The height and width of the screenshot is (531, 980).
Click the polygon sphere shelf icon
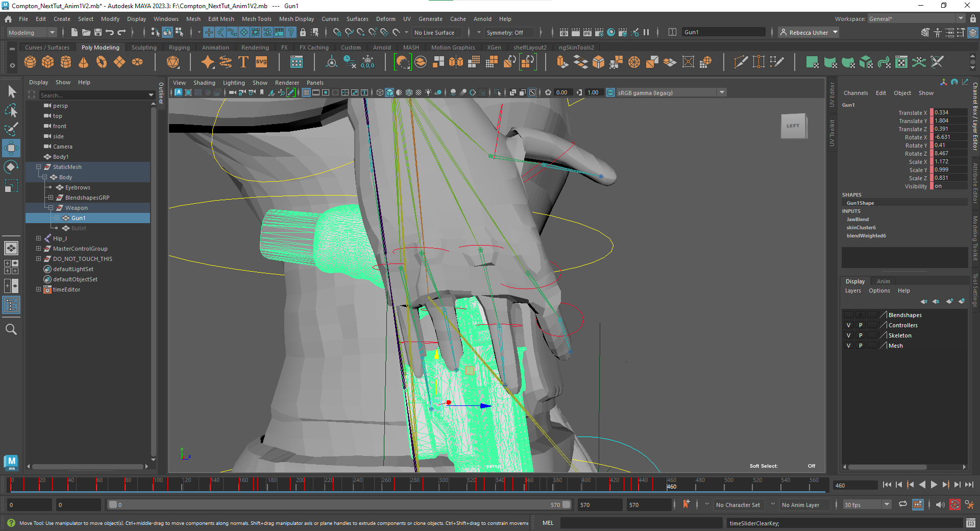point(30,62)
